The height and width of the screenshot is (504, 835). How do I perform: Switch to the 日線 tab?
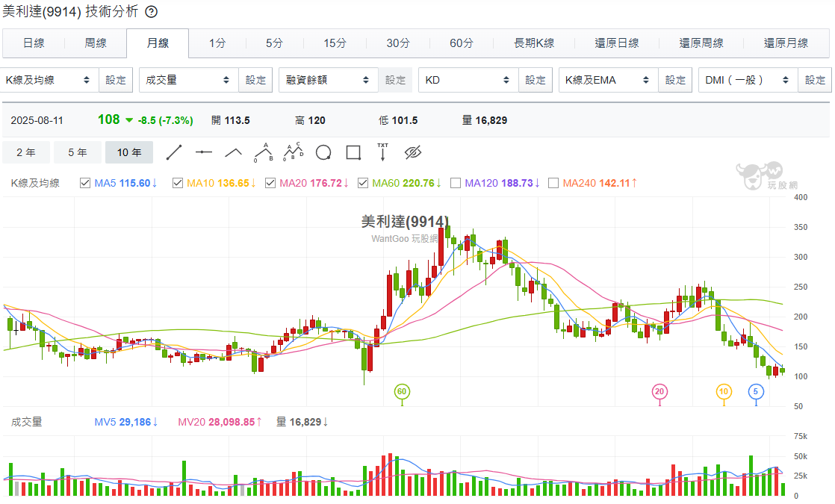[34, 43]
